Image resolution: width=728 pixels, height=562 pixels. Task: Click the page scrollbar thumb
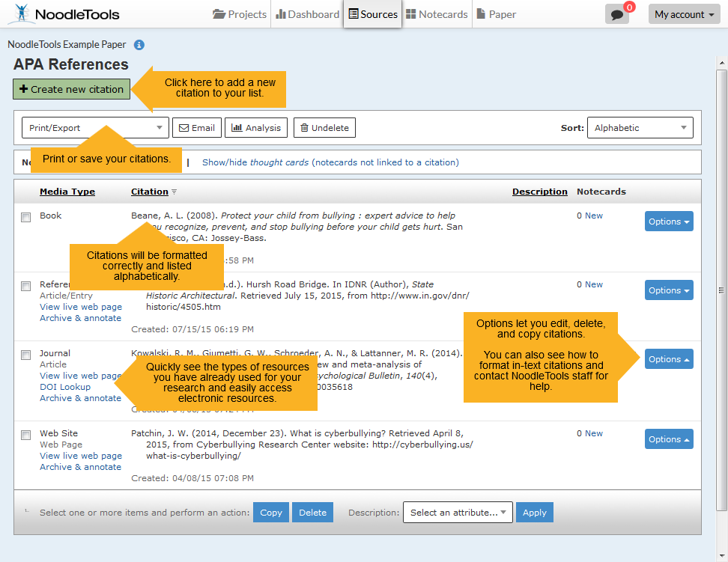pos(721,290)
